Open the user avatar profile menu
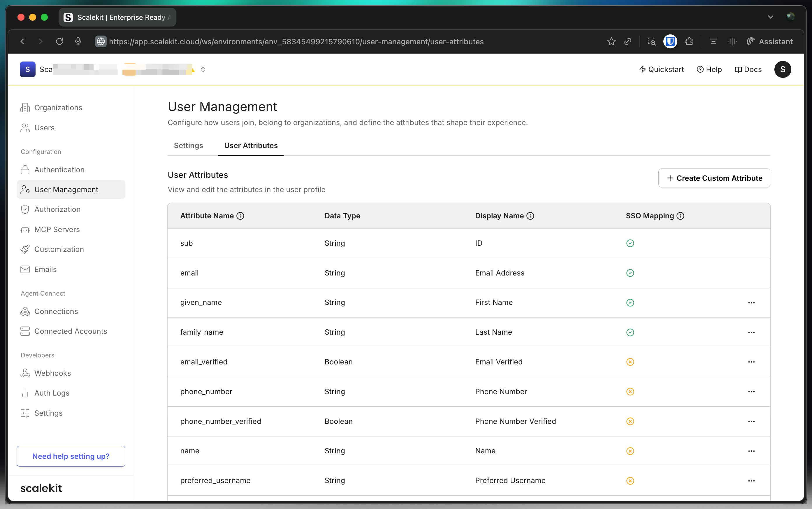The height and width of the screenshot is (509, 812). pyautogui.click(x=782, y=69)
